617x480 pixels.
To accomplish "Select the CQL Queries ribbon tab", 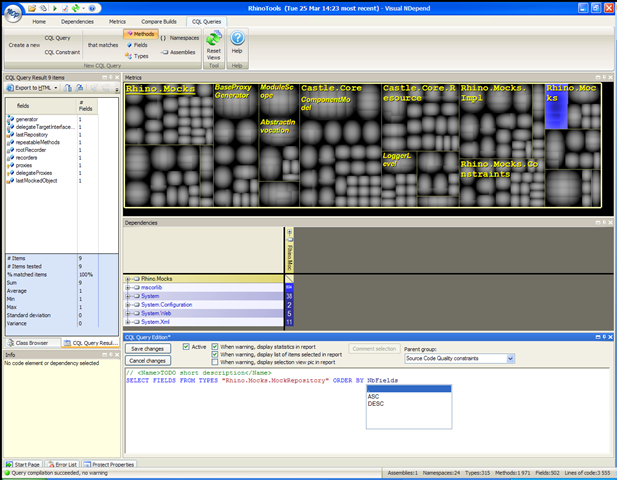I will [x=207, y=22].
